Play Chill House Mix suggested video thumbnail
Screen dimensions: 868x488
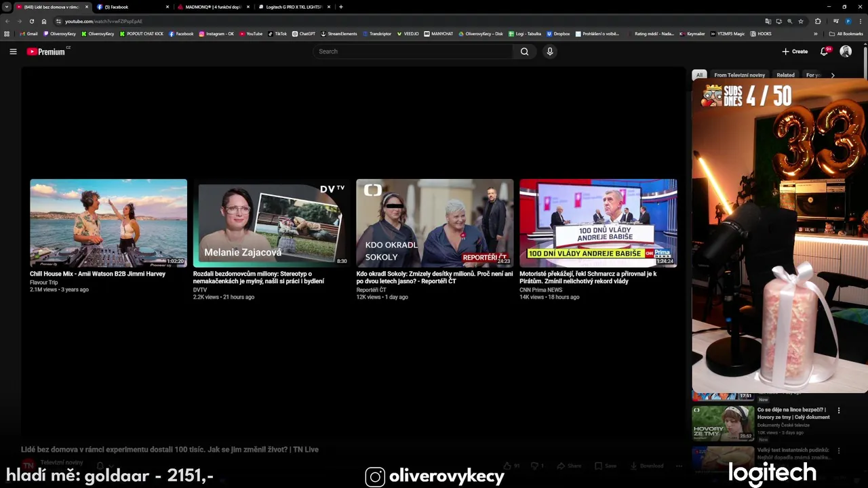108,223
